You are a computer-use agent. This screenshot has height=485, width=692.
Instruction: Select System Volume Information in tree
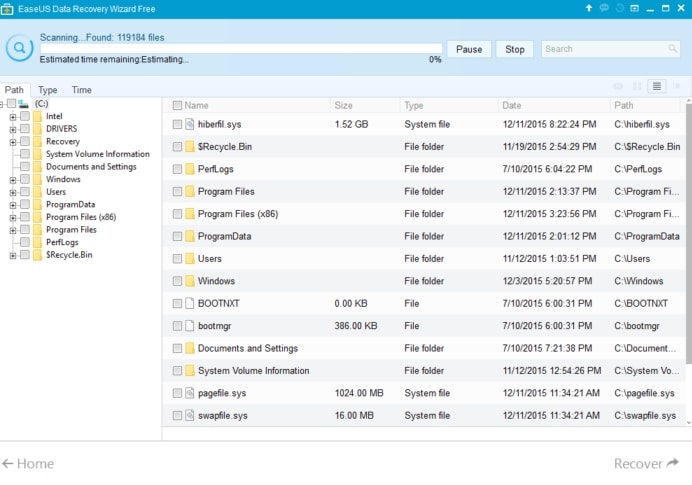(98, 154)
